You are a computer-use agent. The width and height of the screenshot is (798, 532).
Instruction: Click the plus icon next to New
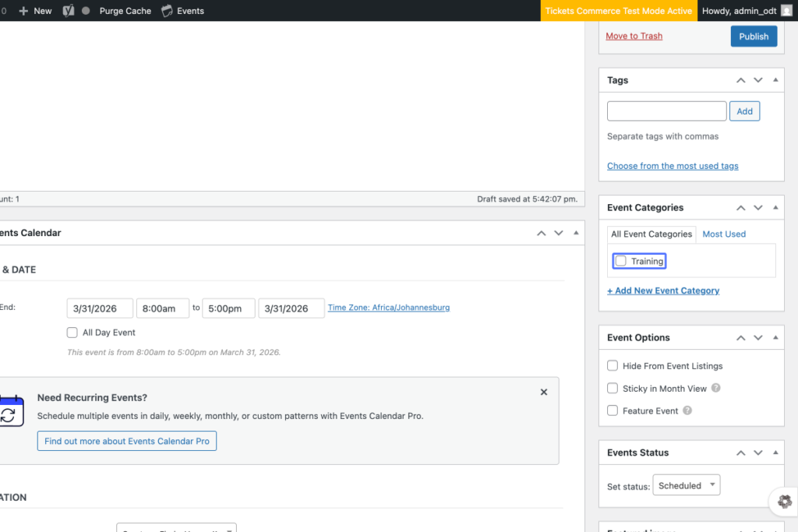pyautogui.click(x=23, y=11)
